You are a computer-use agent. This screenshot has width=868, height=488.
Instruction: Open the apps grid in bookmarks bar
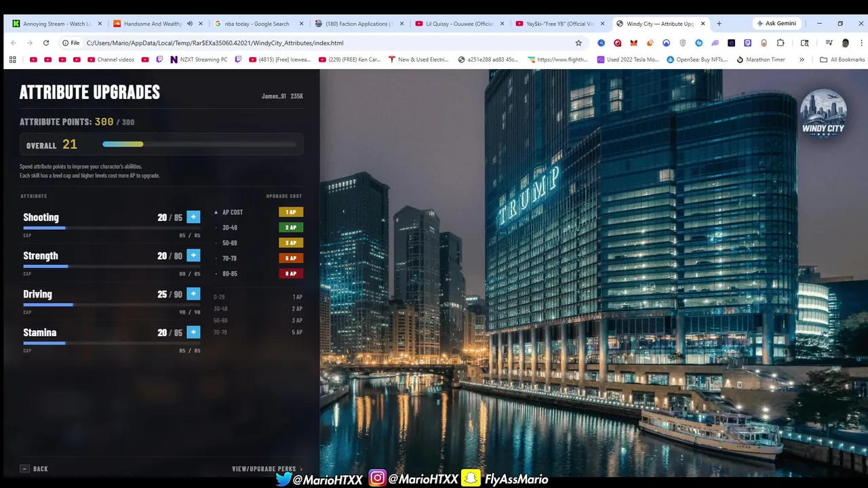pos(12,60)
